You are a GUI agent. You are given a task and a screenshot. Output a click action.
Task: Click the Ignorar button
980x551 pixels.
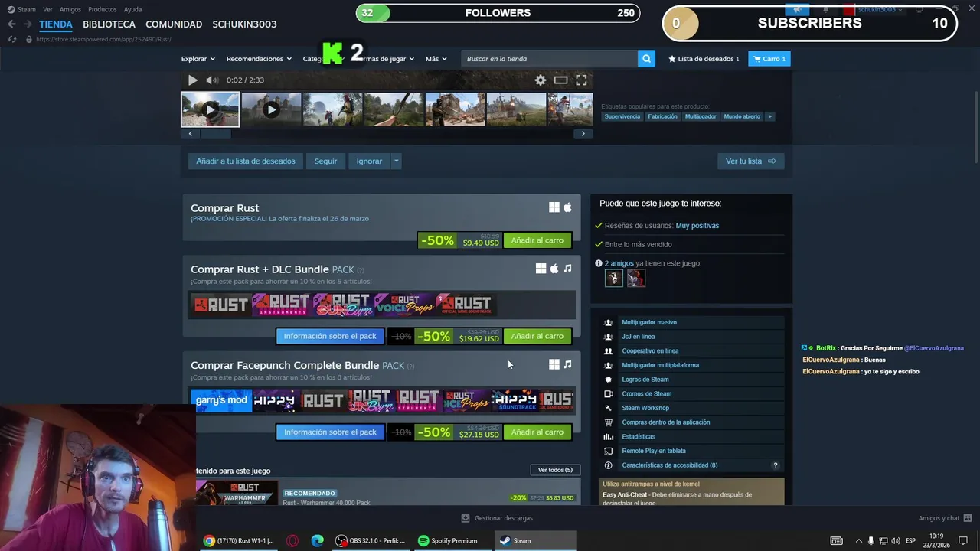[369, 161]
